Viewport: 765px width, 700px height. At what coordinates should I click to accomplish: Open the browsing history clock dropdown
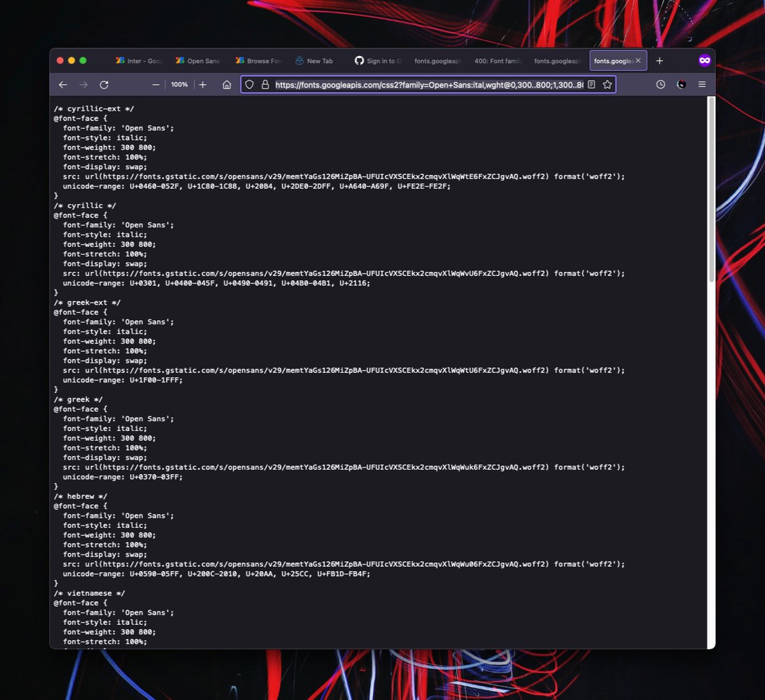660,84
